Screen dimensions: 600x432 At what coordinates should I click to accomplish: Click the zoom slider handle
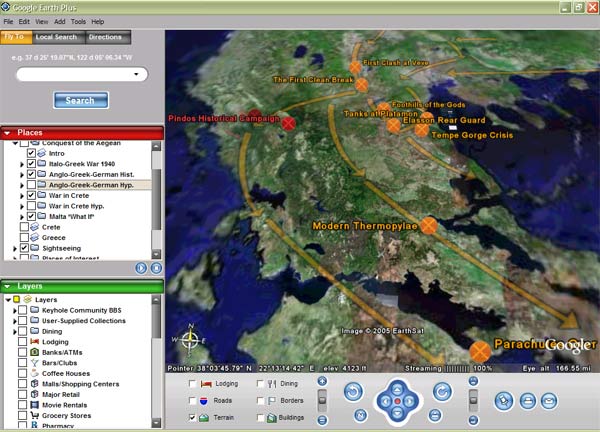pyautogui.click(x=322, y=399)
